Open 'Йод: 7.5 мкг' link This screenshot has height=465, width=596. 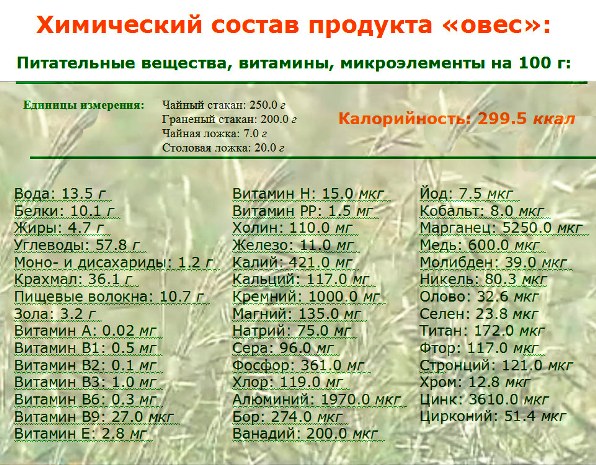coord(467,194)
